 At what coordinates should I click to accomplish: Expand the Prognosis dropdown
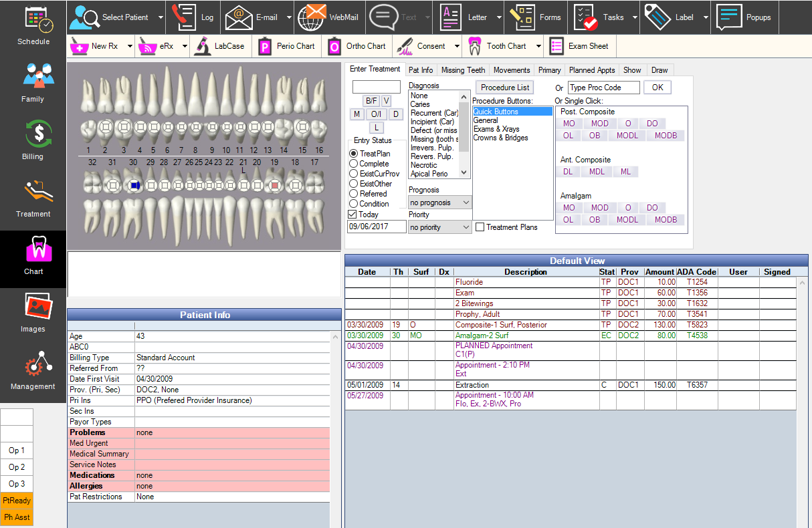click(x=466, y=203)
